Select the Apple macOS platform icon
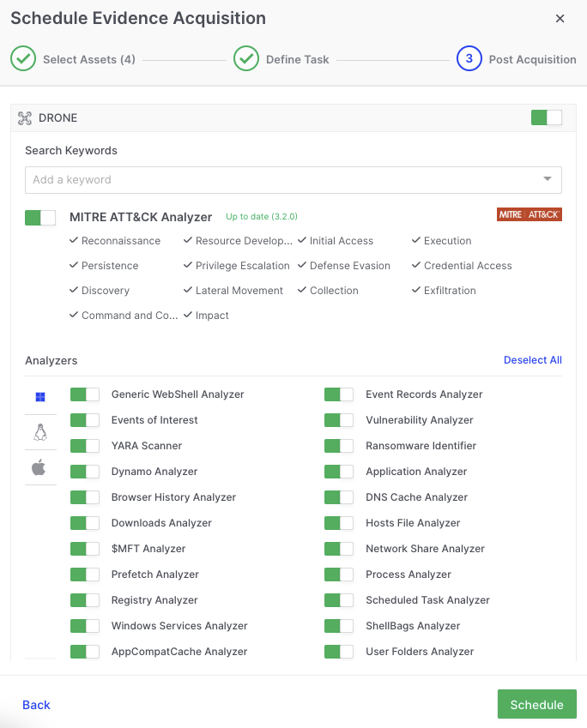This screenshot has width=587, height=728. [39, 467]
